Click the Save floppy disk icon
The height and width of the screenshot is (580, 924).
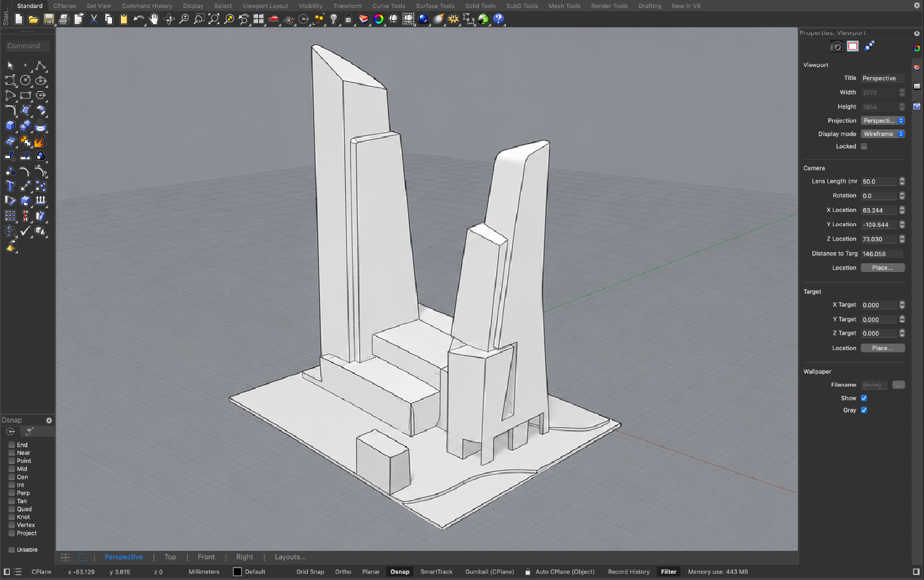click(49, 19)
